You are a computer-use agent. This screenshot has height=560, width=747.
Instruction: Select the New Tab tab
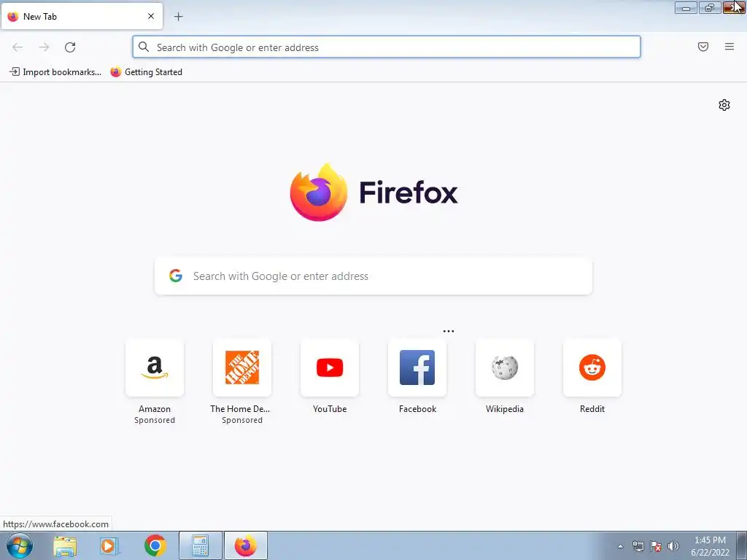coord(82,16)
